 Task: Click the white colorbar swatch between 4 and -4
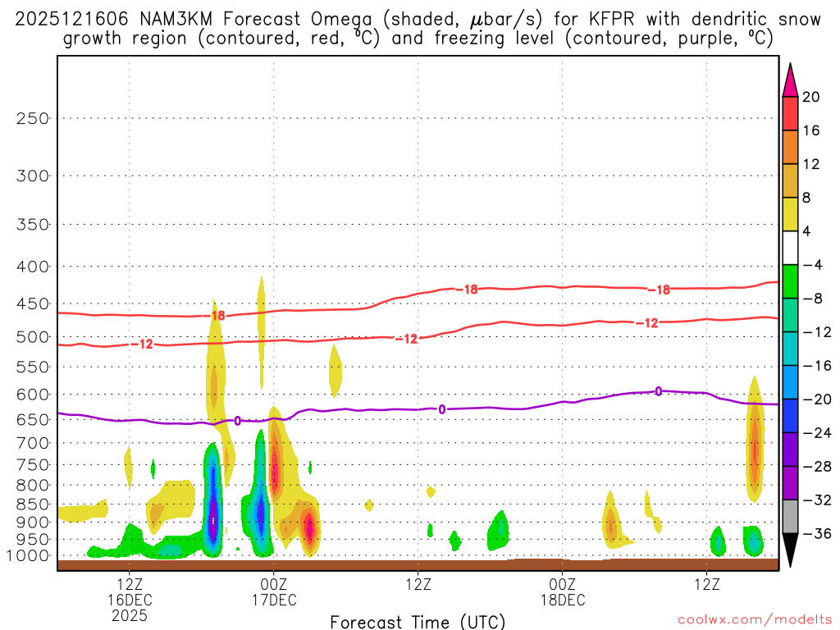790,248
